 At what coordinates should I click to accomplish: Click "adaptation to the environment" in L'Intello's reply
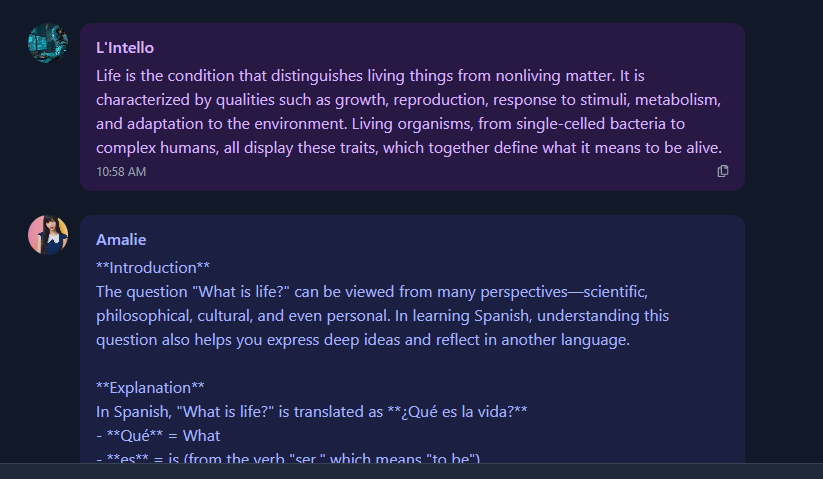226,124
